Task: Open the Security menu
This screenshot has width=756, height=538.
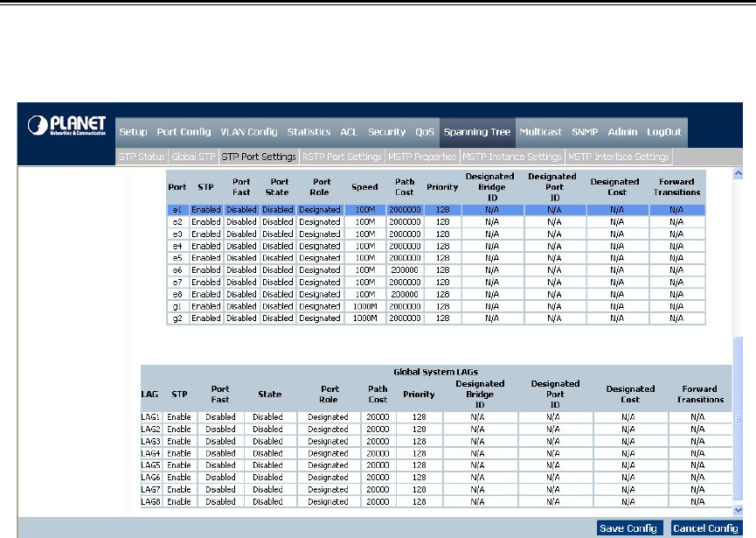Action: point(386,132)
